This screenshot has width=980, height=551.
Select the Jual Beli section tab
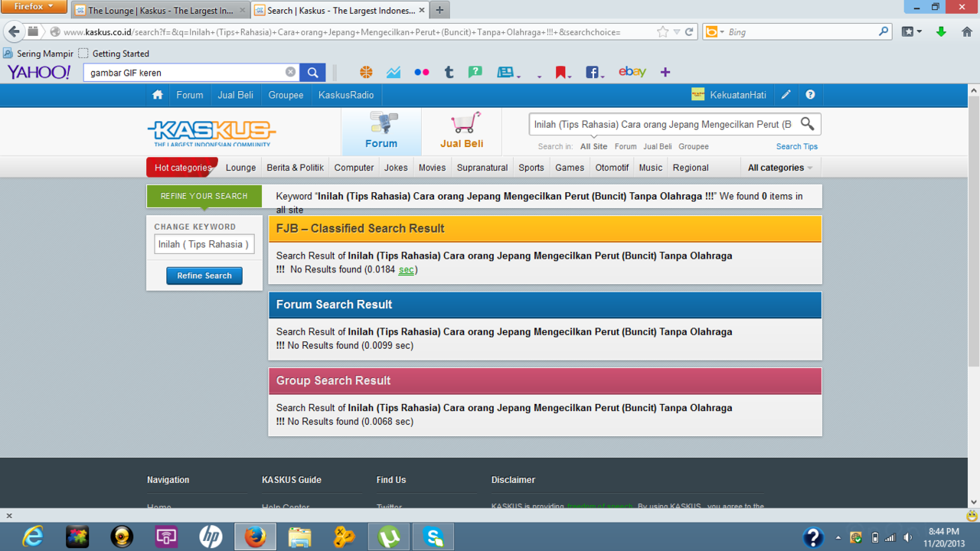pyautogui.click(x=462, y=132)
